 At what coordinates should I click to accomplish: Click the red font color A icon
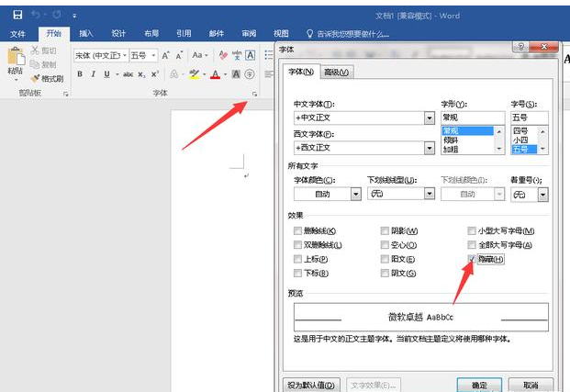pyautogui.click(x=215, y=74)
